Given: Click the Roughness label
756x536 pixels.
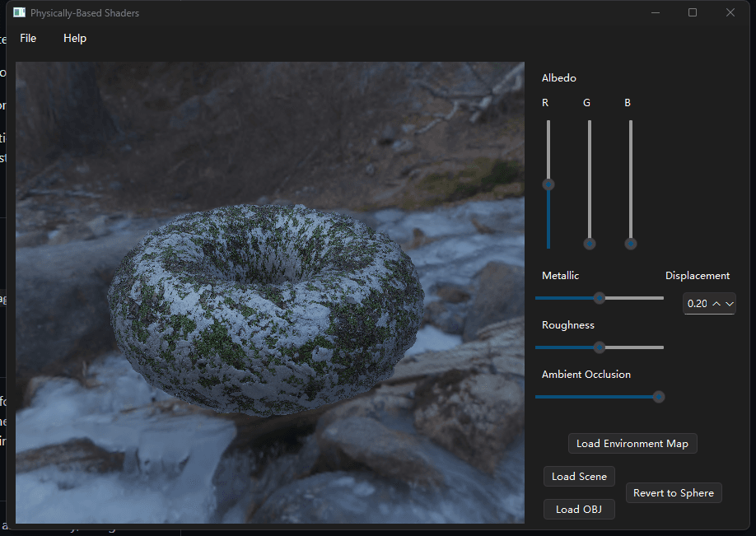Looking at the screenshot, I should [568, 325].
